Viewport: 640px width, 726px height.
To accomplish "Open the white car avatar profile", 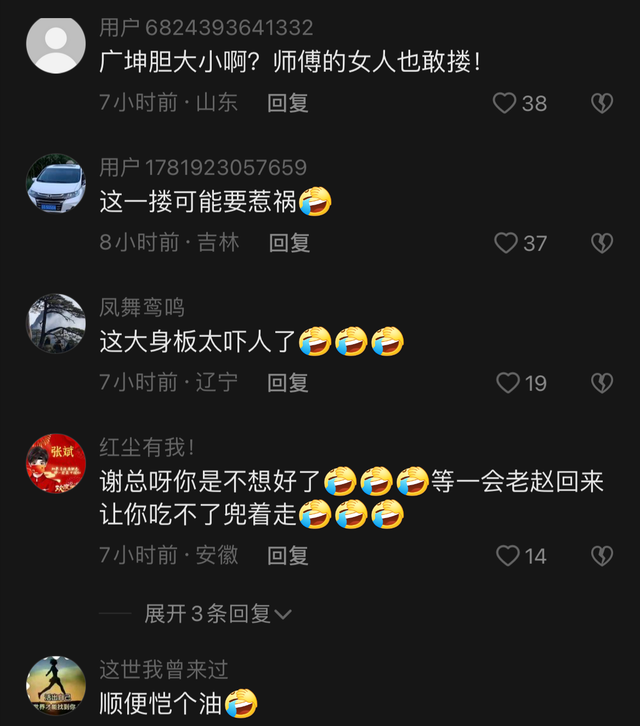I will click(x=56, y=184).
